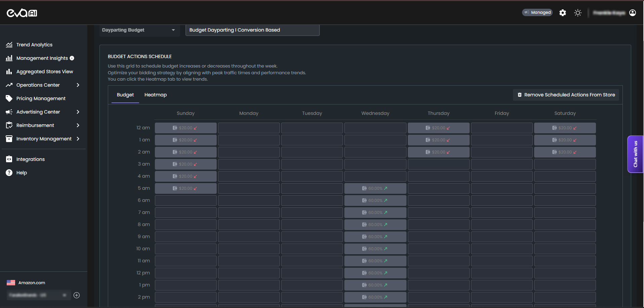
Task: Toggle light mode with the sun icon
Action: pos(577,13)
